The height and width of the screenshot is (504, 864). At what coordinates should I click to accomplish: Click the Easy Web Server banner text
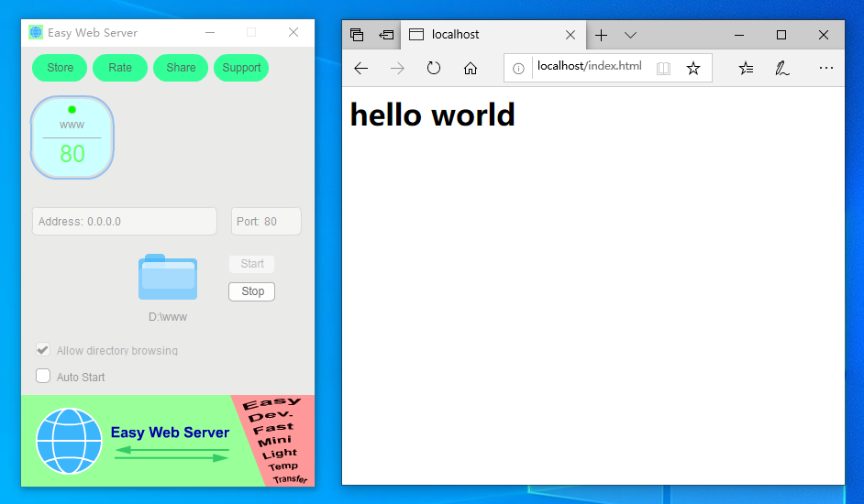pyautogui.click(x=170, y=433)
